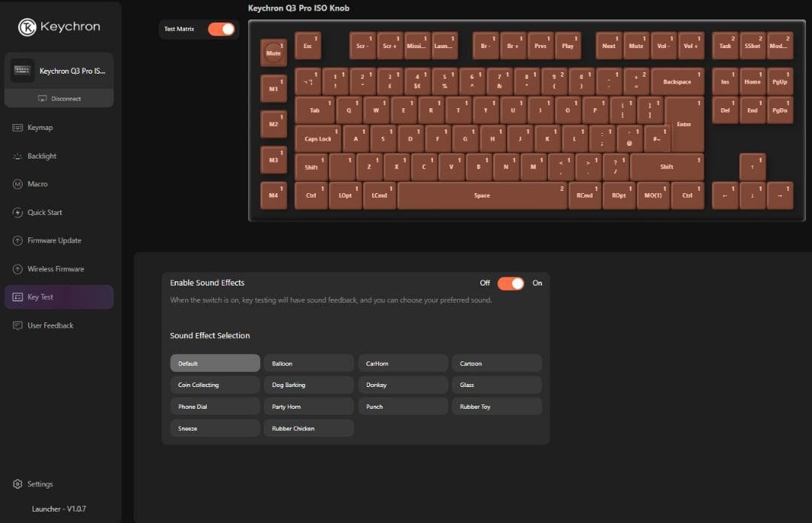
Task: Open the Quick Start guide
Action: tap(49, 212)
